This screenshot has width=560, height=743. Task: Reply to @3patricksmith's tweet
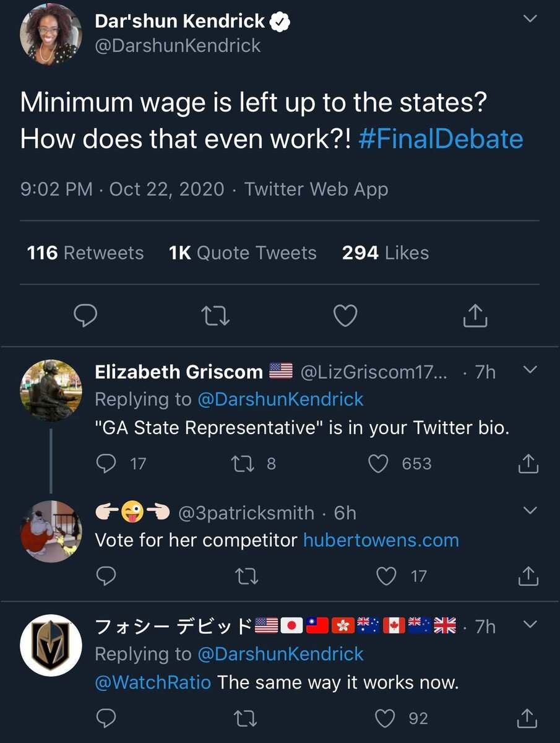pos(107,576)
